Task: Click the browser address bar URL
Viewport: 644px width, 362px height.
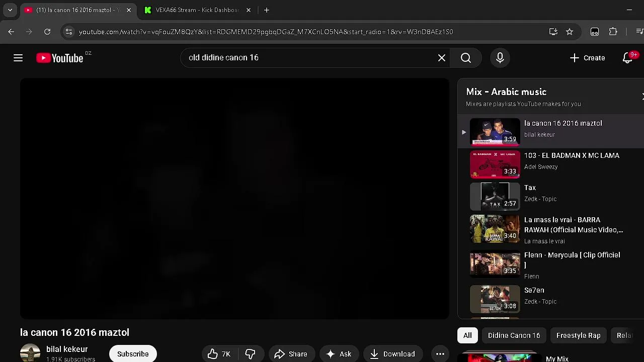Action: point(266,32)
